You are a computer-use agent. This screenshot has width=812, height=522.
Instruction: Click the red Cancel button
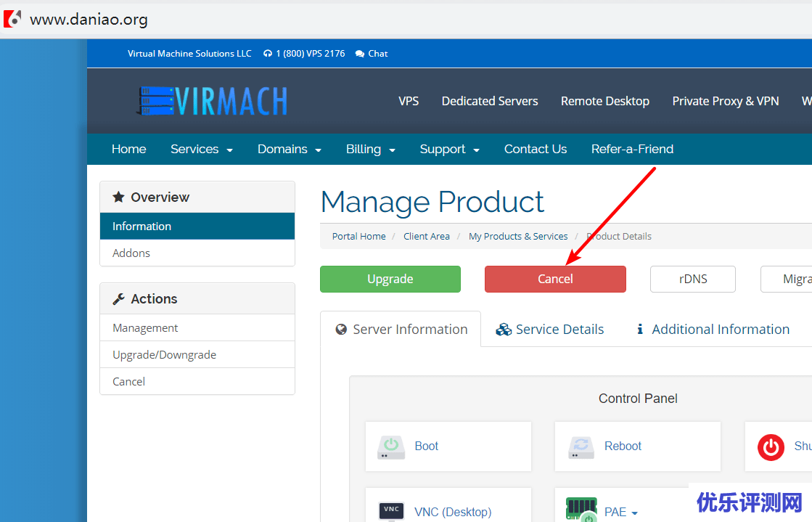pos(555,279)
